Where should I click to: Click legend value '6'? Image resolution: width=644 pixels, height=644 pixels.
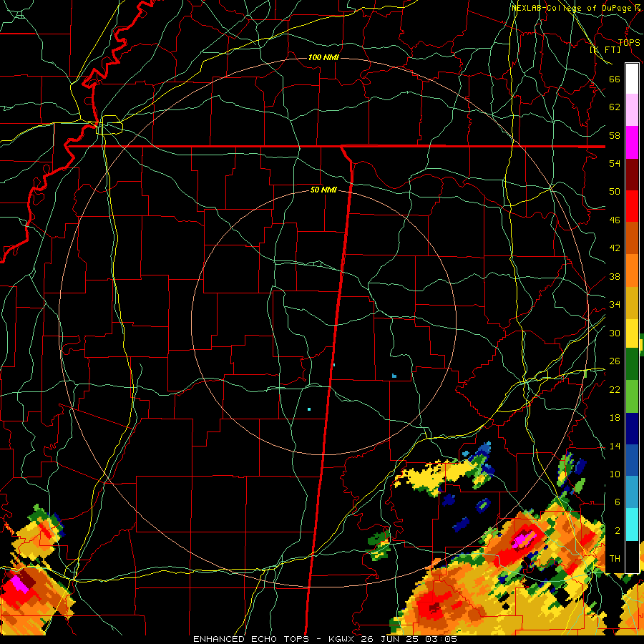[617, 502]
